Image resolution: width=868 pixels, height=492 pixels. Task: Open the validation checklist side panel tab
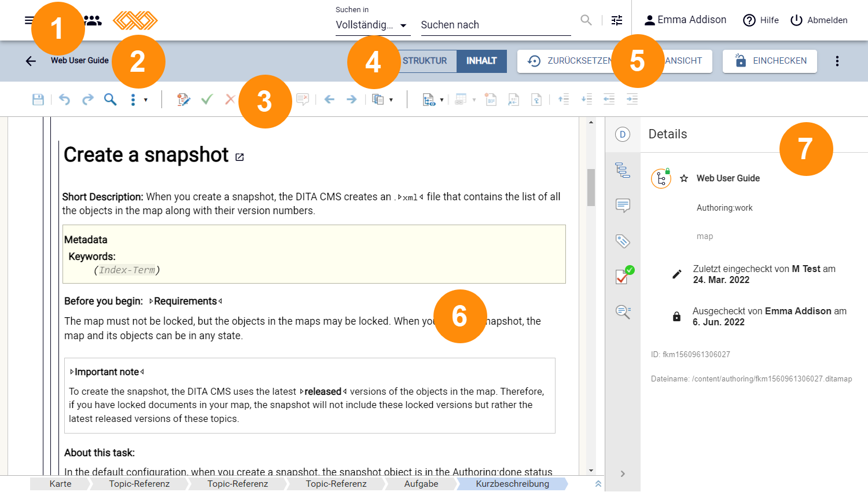tap(624, 276)
